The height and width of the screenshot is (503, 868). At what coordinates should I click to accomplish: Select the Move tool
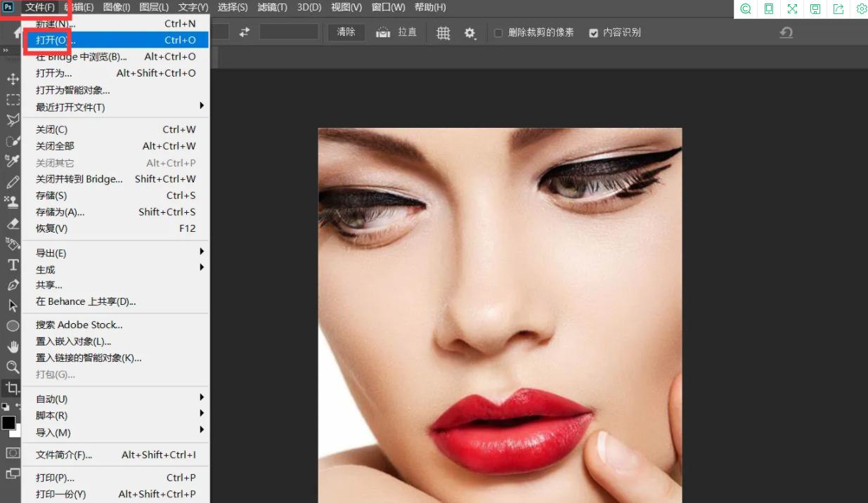click(x=12, y=79)
